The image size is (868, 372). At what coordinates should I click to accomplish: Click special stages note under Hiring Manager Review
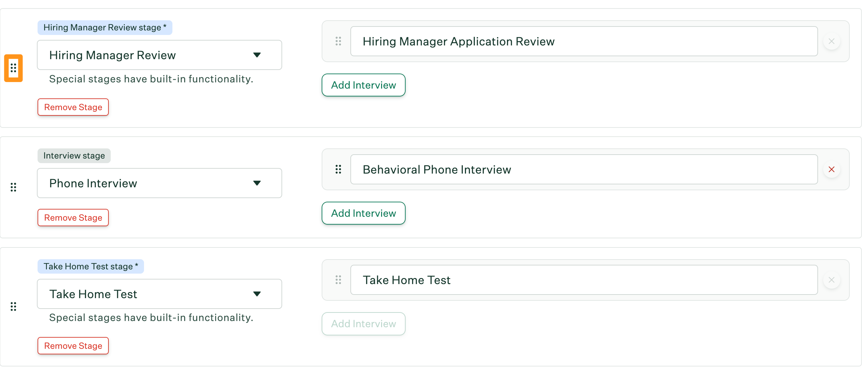151,79
